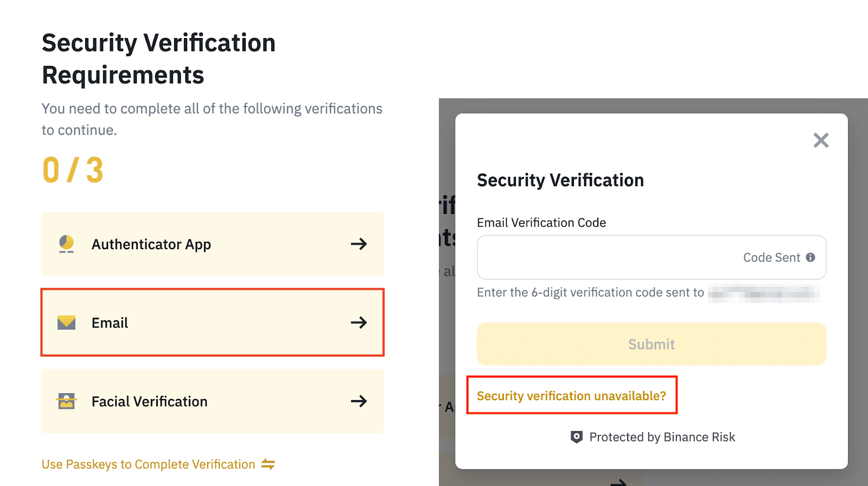This screenshot has width=868, height=486.
Task: Open Email verification arrow
Action: point(359,323)
